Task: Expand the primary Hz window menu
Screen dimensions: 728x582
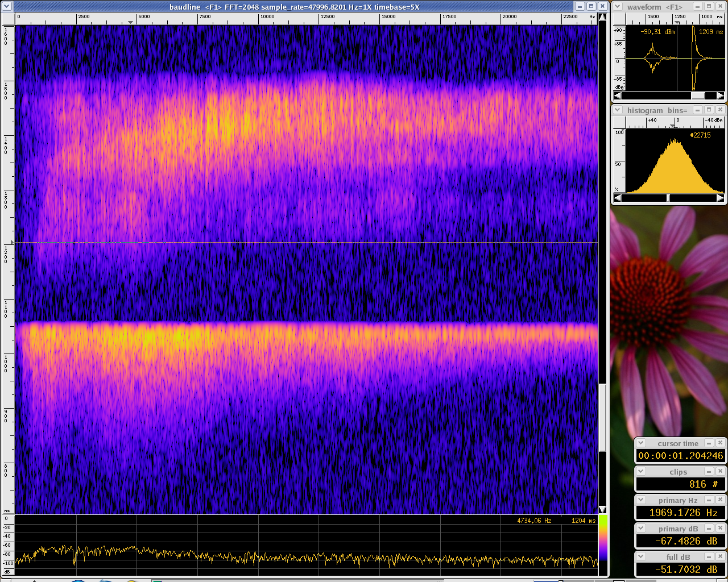Action: [x=641, y=500]
